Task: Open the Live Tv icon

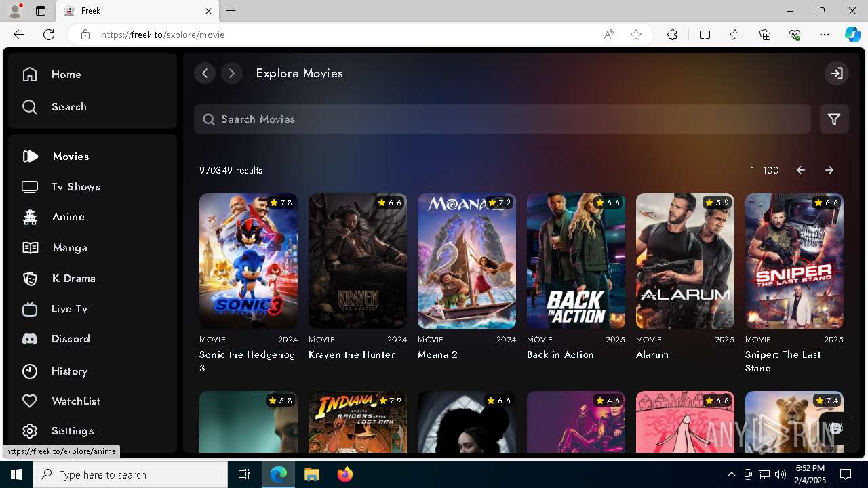Action: (x=30, y=309)
